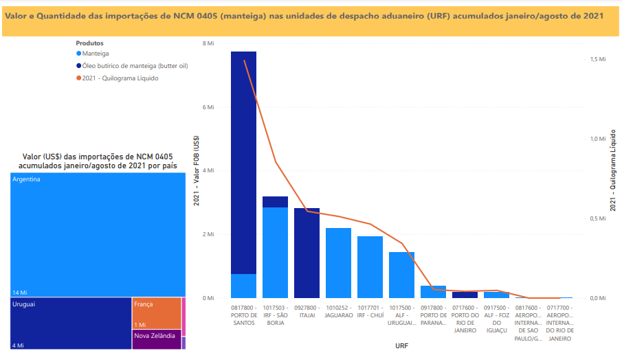Click the 0927800 - ITAJAI axis label

[307, 311]
